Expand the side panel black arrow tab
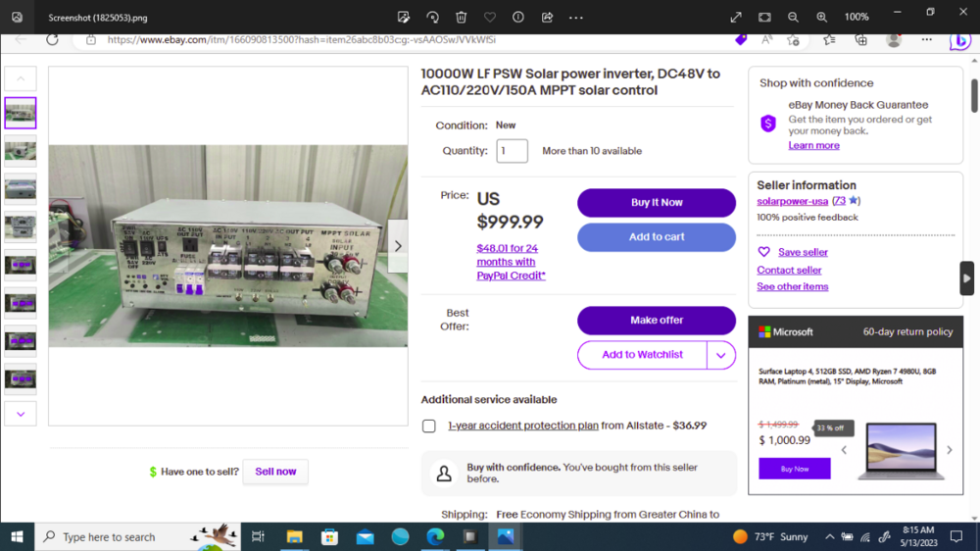Viewport: 980px width, 551px height. (x=967, y=278)
